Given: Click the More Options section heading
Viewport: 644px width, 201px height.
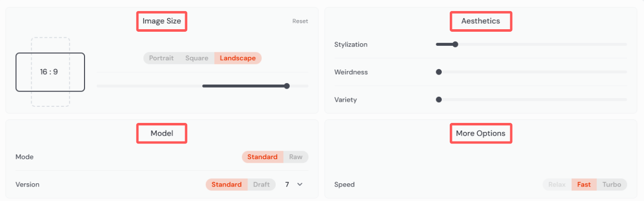Looking at the screenshot, I should coord(480,133).
